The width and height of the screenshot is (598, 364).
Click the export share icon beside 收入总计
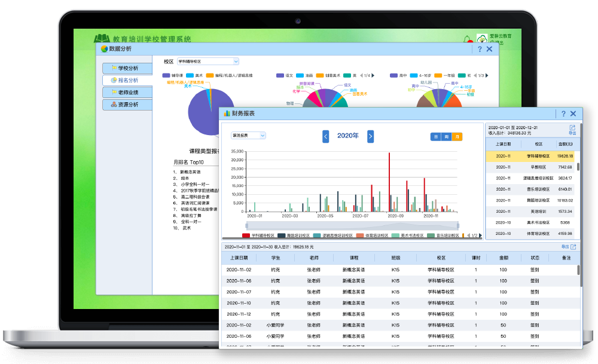click(572, 127)
